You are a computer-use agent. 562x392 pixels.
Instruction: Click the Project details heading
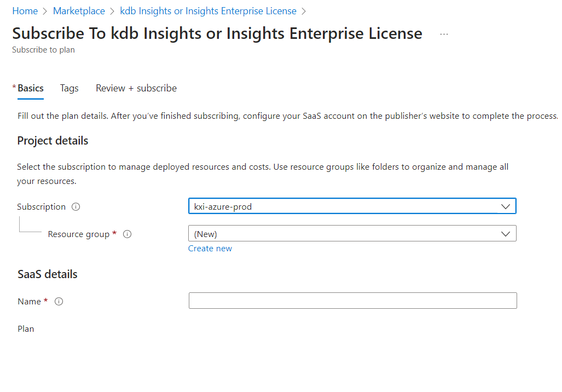coord(53,141)
